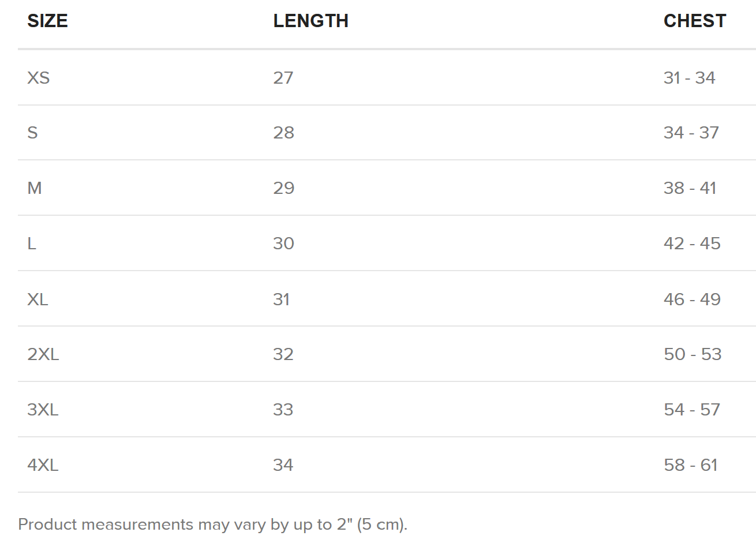Click the CHEST column header
This screenshot has width=756, height=547.
pyautogui.click(x=695, y=21)
